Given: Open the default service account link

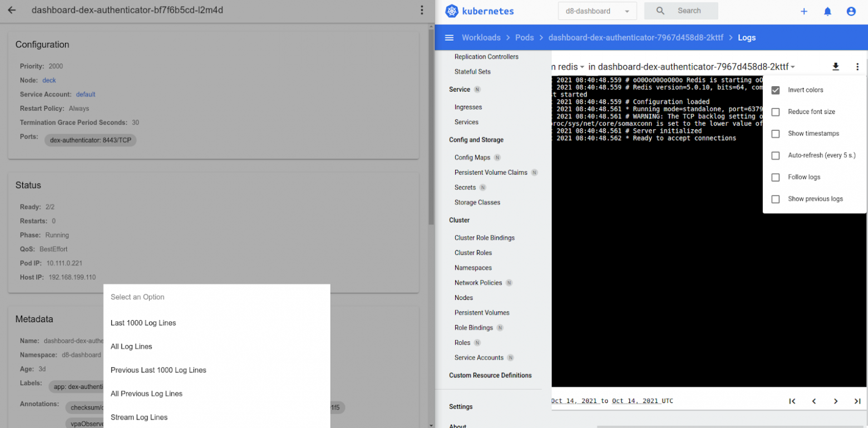Looking at the screenshot, I should pos(86,95).
